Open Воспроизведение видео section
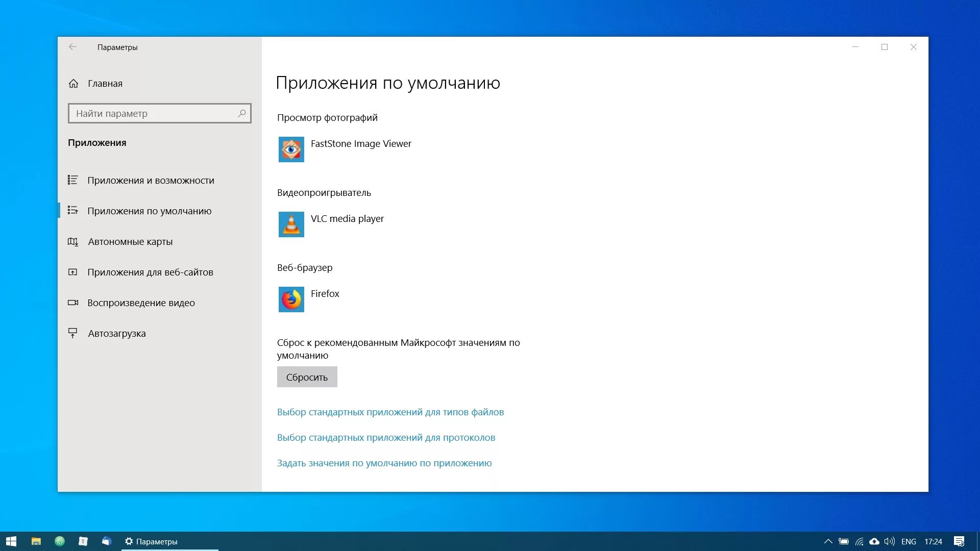 [x=160, y=303]
